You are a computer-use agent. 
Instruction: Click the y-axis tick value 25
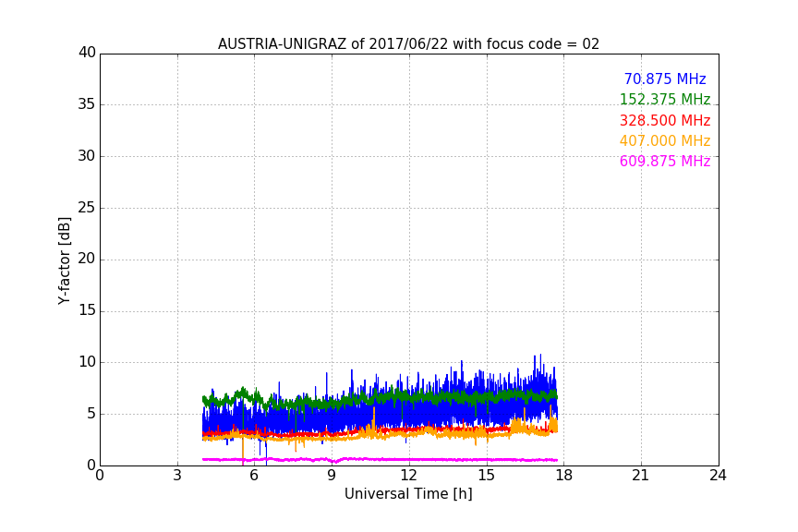(87, 207)
